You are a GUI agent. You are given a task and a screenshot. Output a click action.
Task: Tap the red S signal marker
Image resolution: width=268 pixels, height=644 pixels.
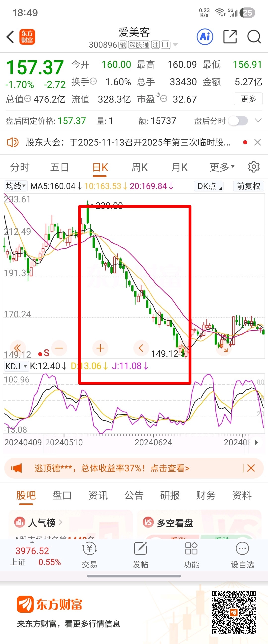coord(44,353)
